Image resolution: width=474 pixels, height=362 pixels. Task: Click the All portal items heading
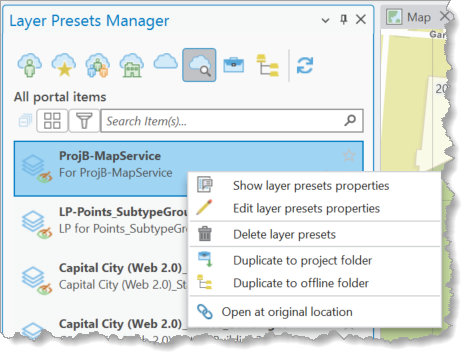click(60, 97)
